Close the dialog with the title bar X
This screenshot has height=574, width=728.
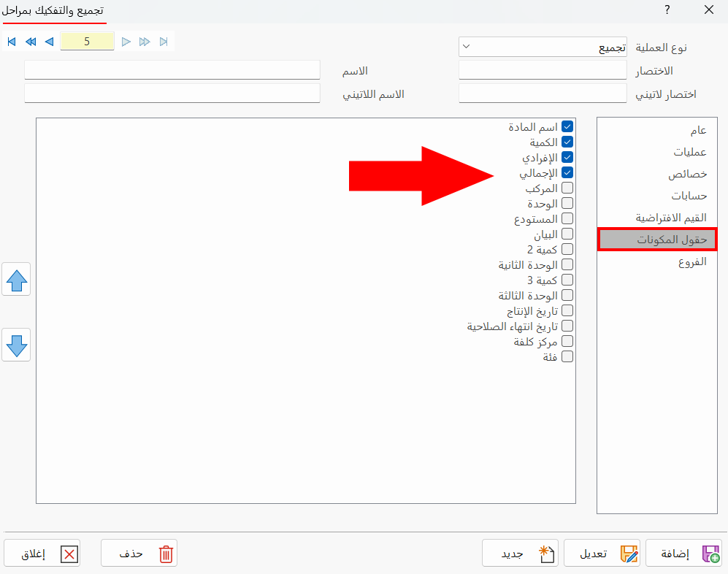(708, 9)
